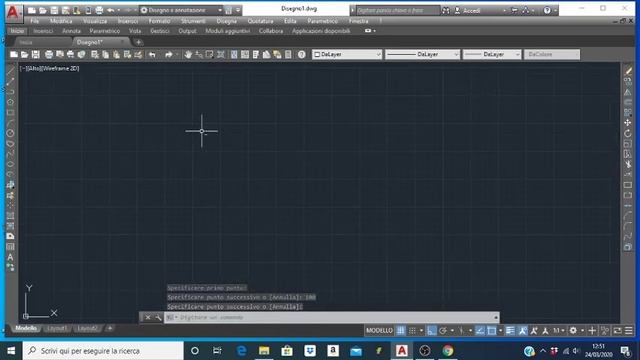This screenshot has height=360, width=640.
Task: Toggle clean screen button in status bar
Action: 618,331
